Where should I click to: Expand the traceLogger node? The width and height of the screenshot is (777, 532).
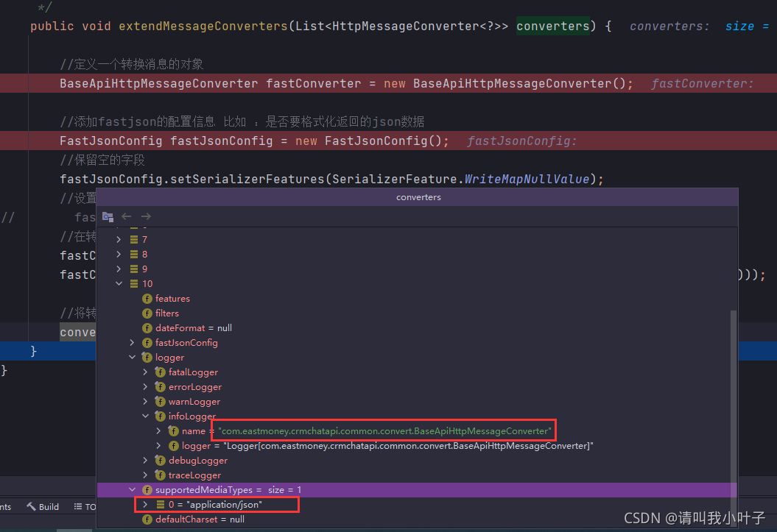[145, 475]
